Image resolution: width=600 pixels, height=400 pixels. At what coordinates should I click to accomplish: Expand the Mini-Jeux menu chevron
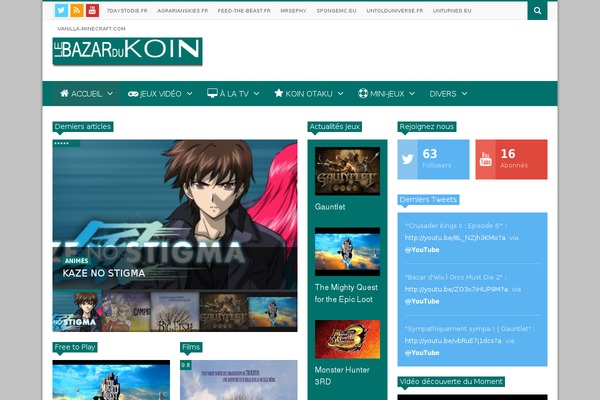[x=412, y=94]
